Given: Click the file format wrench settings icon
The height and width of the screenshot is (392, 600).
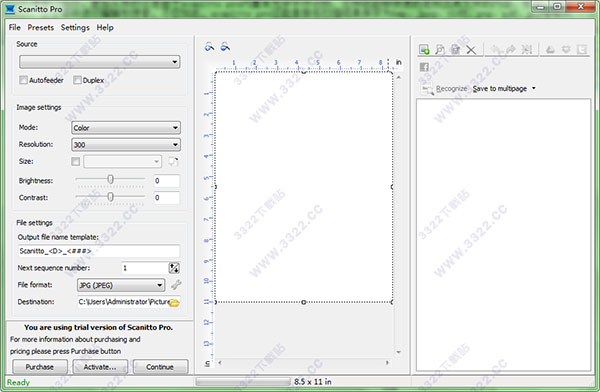Looking at the screenshot, I should [x=176, y=285].
